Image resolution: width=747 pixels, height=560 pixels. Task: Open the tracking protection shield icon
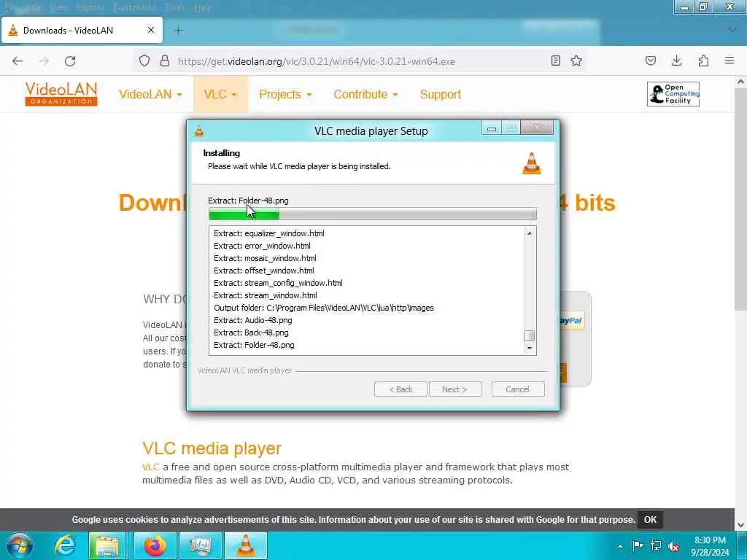tap(144, 61)
